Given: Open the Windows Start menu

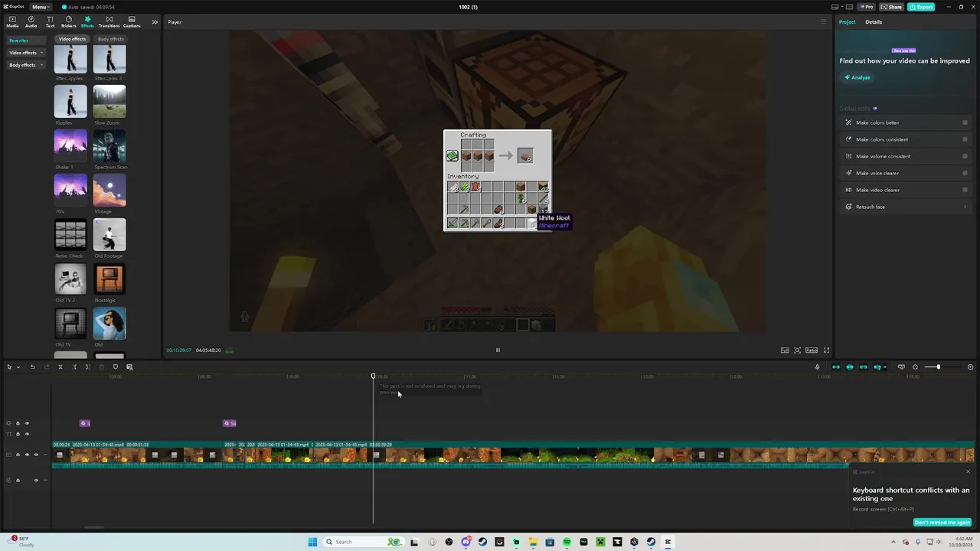Looking at the screenshot, I should coord(312,542).
